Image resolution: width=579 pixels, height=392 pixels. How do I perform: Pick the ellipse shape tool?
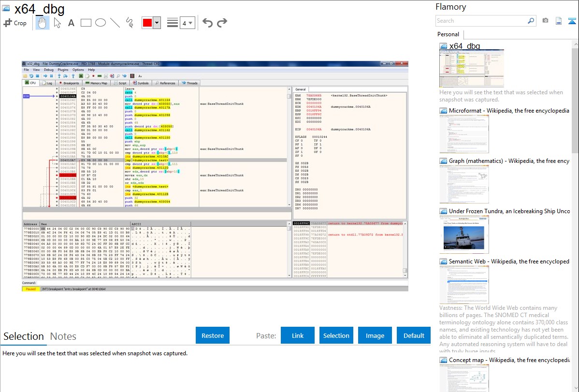(x=101, y=23)
